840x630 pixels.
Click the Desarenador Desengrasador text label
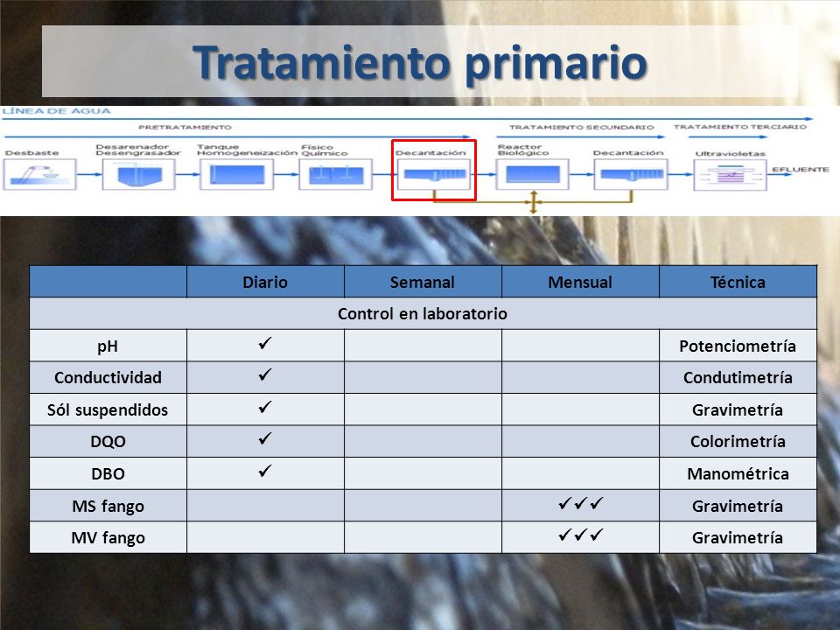[138, 150]
